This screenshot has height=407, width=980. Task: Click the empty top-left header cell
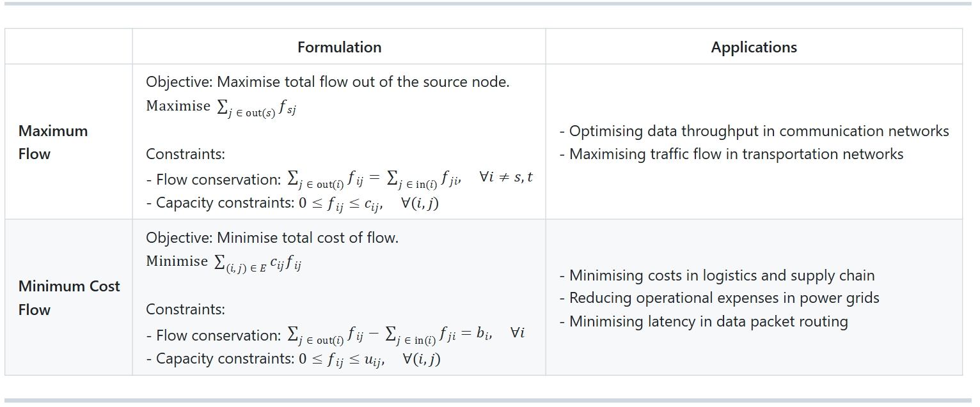click(68, 47)
